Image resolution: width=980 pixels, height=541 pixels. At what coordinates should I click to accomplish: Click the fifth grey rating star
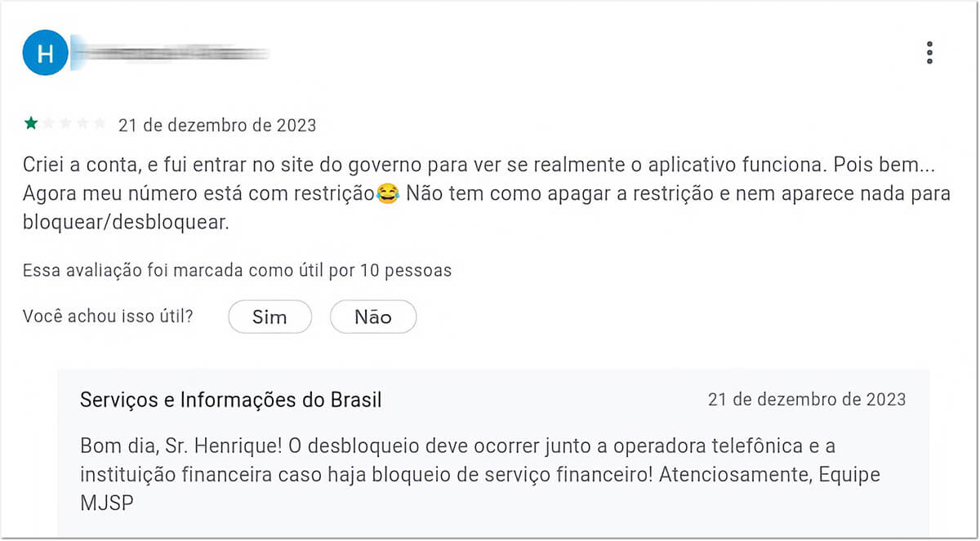coord(100,124)
